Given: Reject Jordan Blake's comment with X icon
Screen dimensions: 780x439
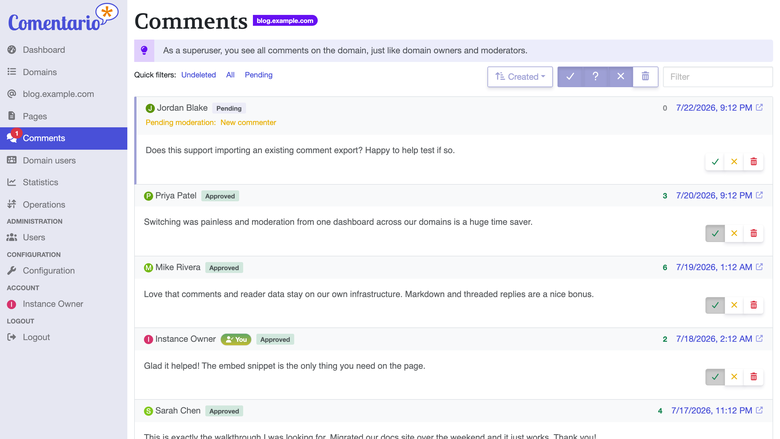Looking at the screenshot, I should (734, 162).
